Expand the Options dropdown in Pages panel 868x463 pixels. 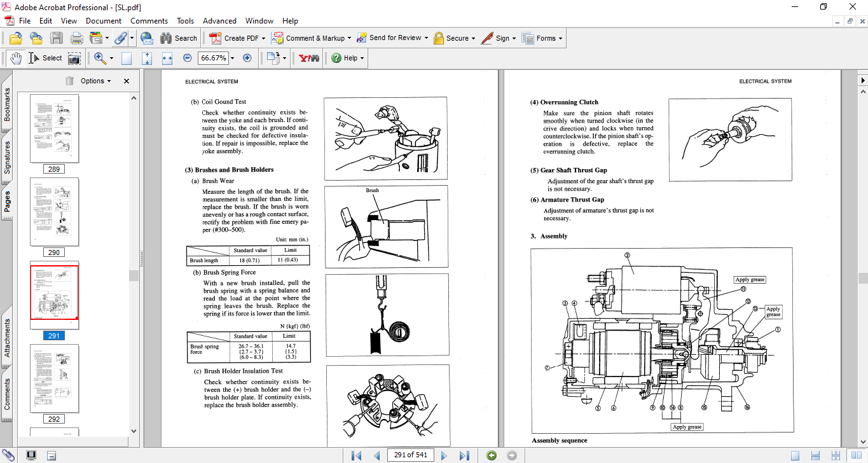click(x=95, y=81)
